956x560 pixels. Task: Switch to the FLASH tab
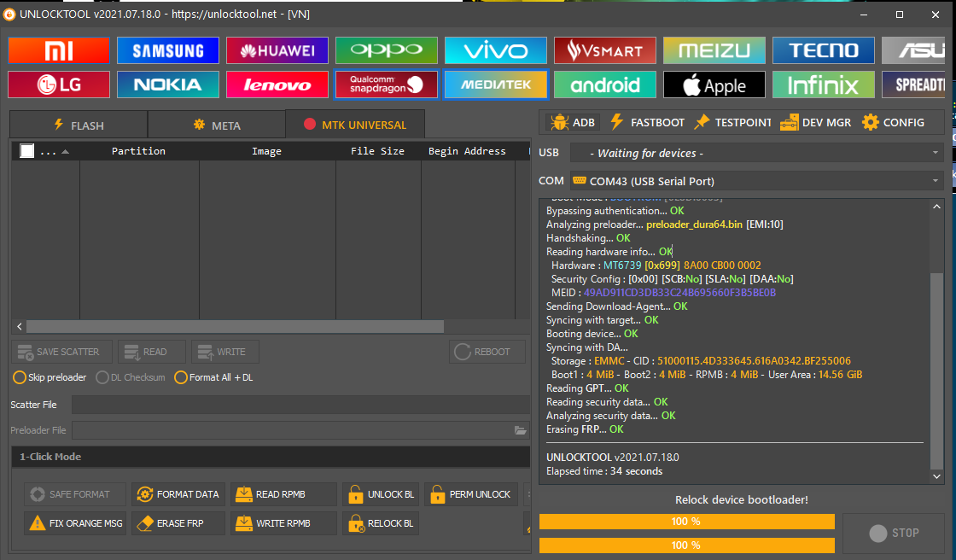click(79, 125)
